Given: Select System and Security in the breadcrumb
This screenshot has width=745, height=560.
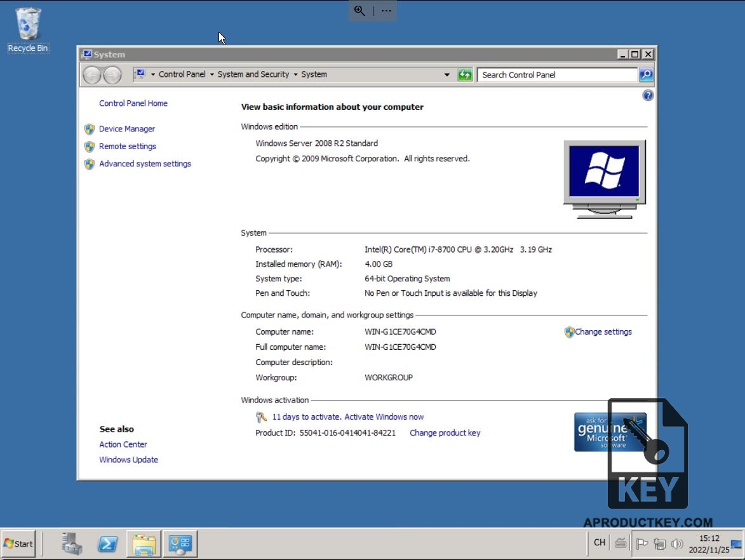Looking at the screenshot, I should [253, 74].
